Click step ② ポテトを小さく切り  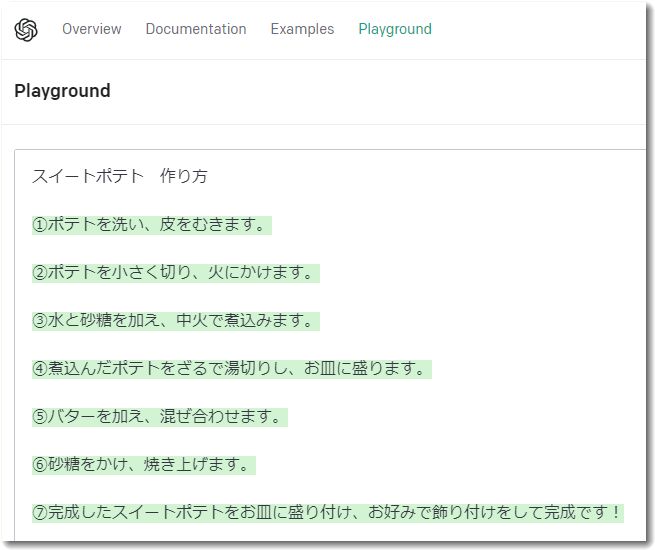(x=176, y=273)
